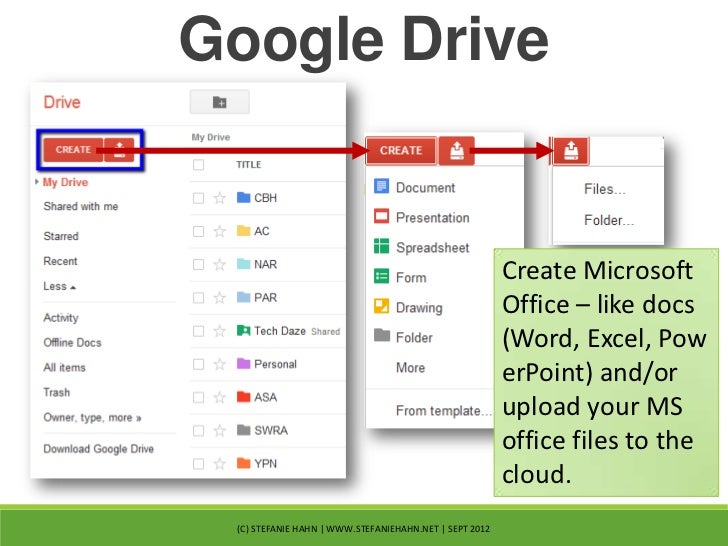Image resolution: width=728 pixels, height=546 pixels.
Task: Click the teal NAR folder icon
Action: (x=243, y=264)
